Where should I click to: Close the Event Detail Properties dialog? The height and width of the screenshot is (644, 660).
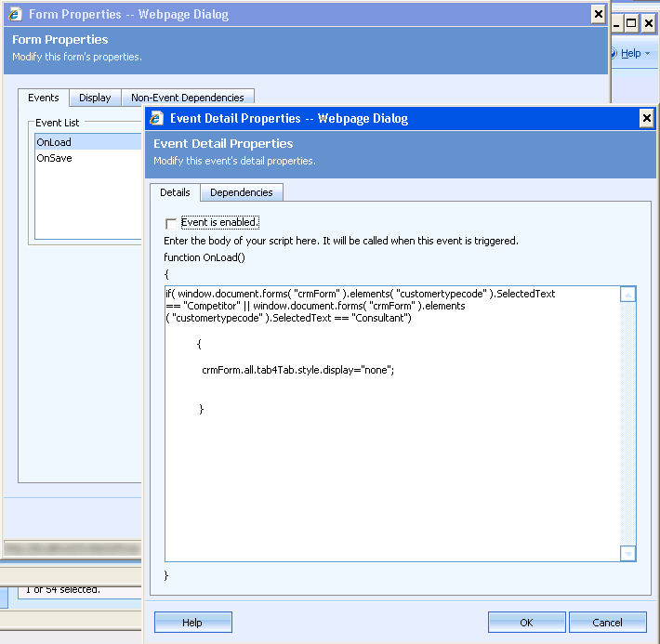(646, 118)
